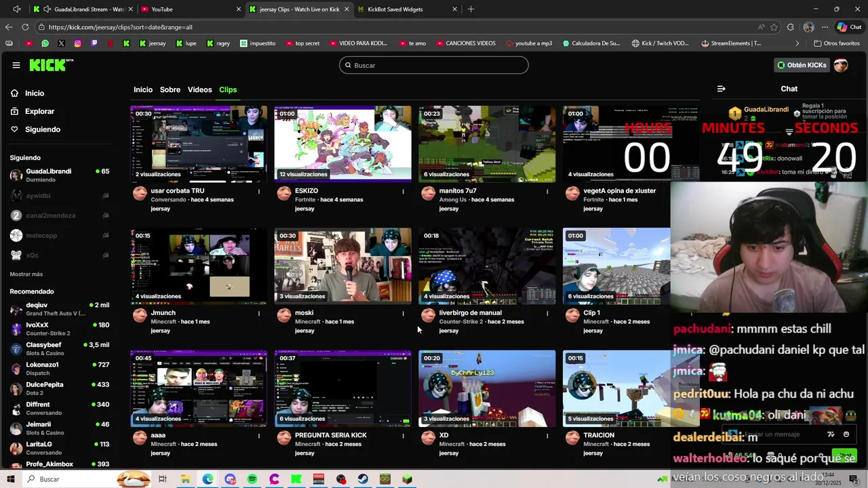The image size is (868, 488).
Task: Switch to the Inicio channel tab
Action: coord(143,89)
